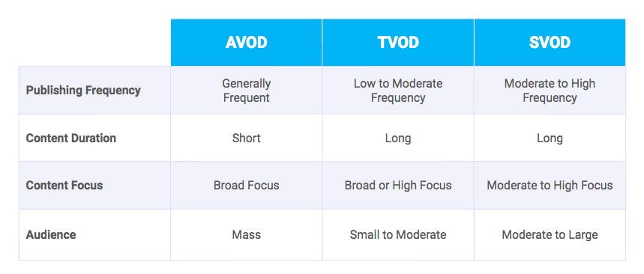Click the TVOD column header
Viewport: 644px width, 274px height.
coord(398,42)
